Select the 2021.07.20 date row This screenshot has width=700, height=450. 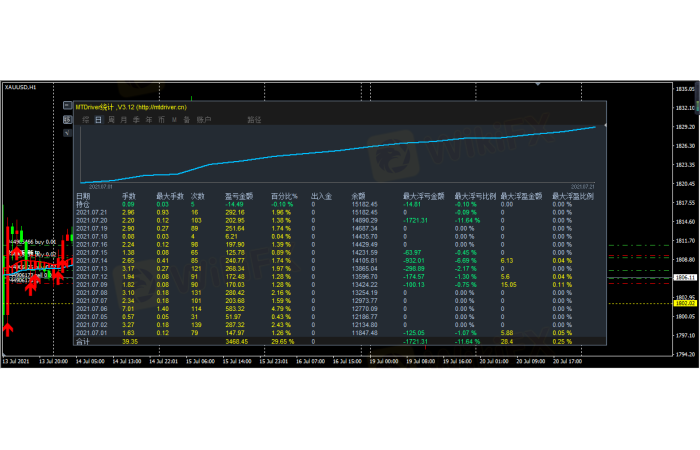click(92, 221)
